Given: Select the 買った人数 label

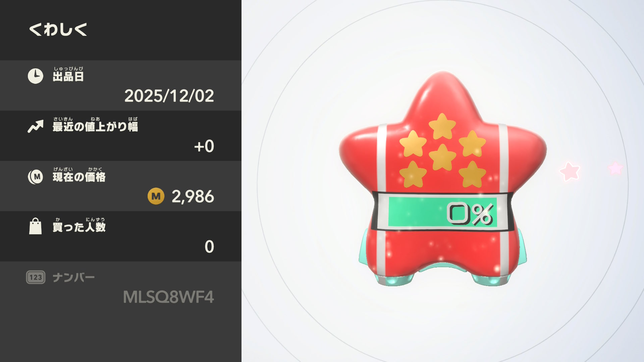Looking at the screenshot, I should pyautogui.click(x=79, y=225).
